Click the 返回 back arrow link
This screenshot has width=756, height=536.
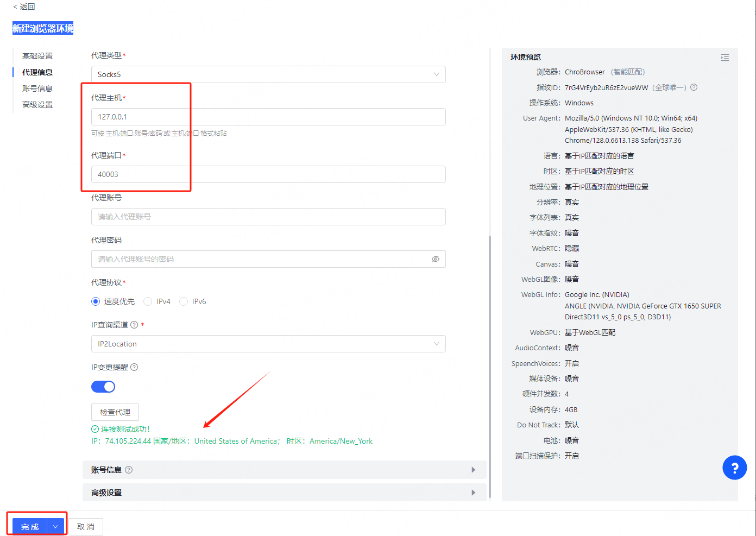[x=24, y=7]
